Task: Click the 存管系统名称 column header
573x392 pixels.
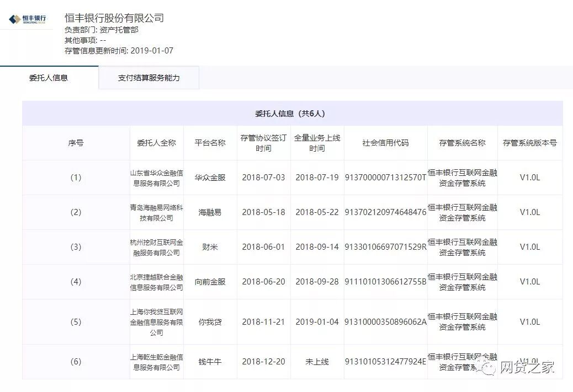Action: [x=462, y=143]
